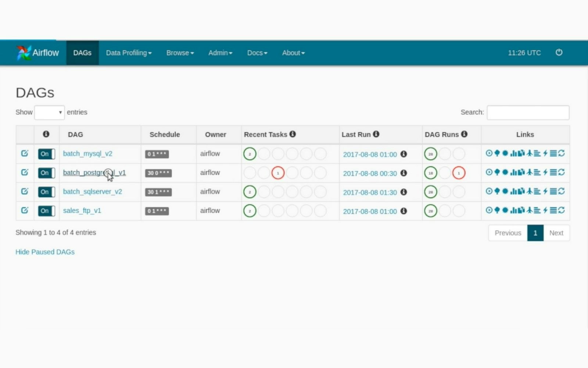Expand the Browse menu
This screenshot has width=588, height=368.
click(180, 53)
